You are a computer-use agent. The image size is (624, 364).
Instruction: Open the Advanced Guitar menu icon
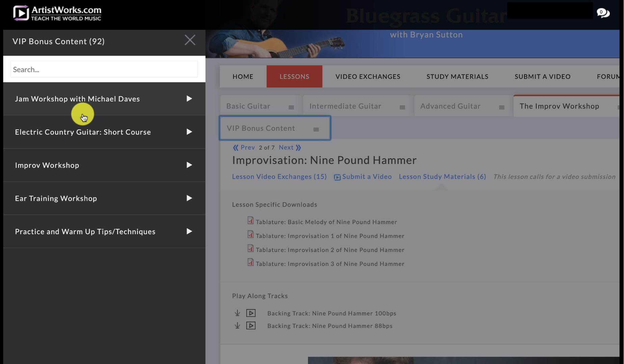coord(501,107)
